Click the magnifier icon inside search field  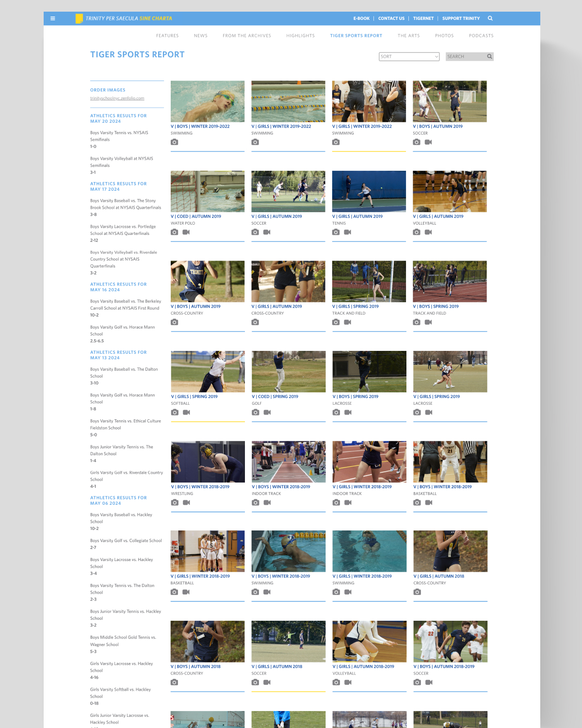pos(489,57)
